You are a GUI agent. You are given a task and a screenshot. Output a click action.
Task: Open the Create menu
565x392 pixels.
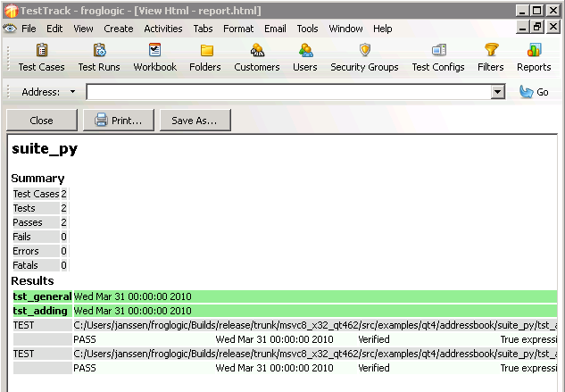click(x=118, y=29)
